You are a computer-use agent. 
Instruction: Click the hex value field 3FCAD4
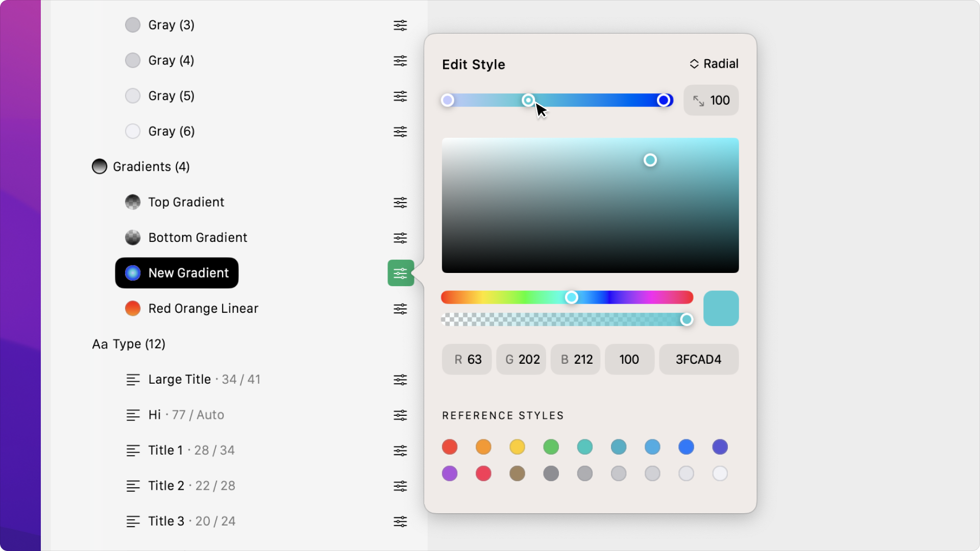[698, 360]
